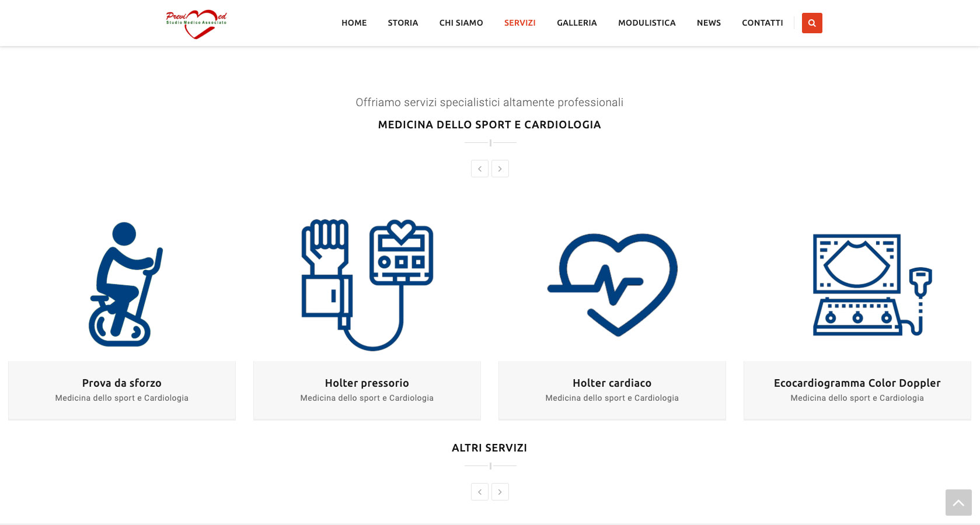Image resolution: width=980 pixels, height=525 pixels.
Task: Open the Ecocardiogramma Color Doppler link
Action: pyautogui.click(x=857, y=383)
